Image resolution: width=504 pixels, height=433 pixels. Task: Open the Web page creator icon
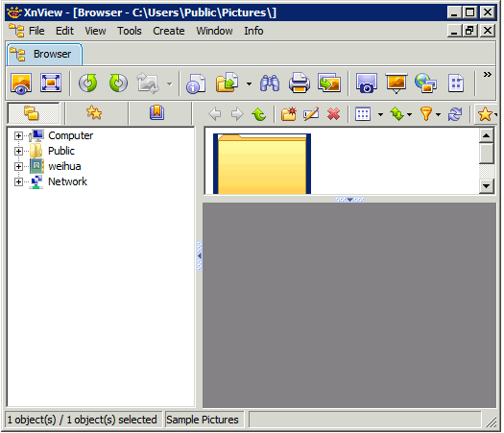click(x=425, y=84)
